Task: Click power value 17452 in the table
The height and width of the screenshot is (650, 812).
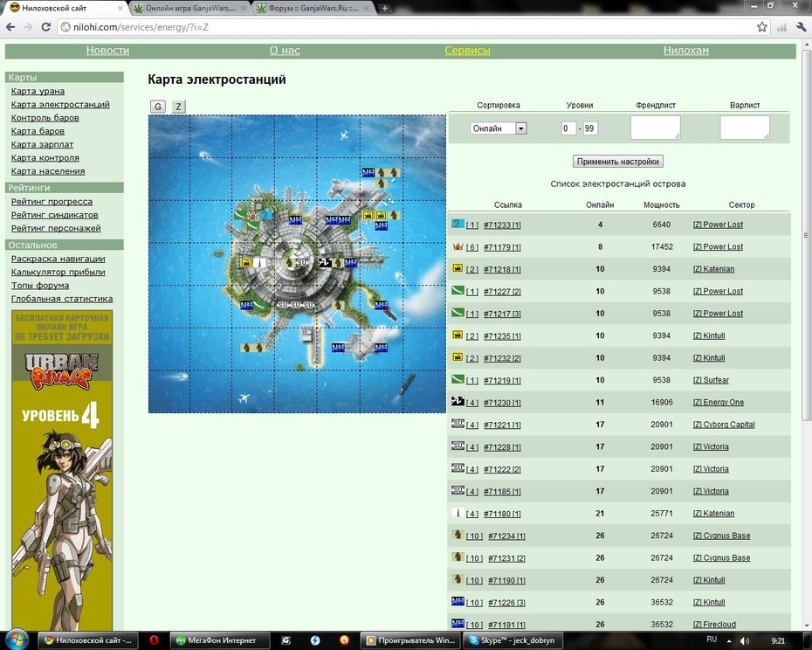Action: pos(662,246)
